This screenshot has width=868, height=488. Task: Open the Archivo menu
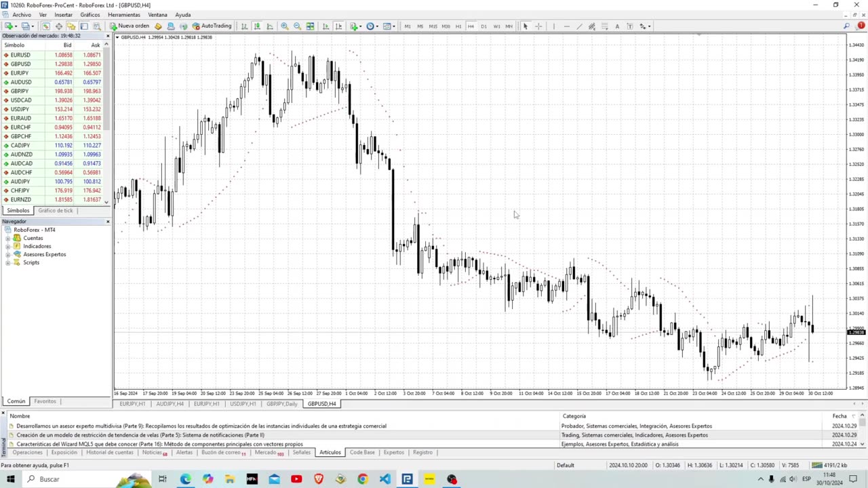21,14
